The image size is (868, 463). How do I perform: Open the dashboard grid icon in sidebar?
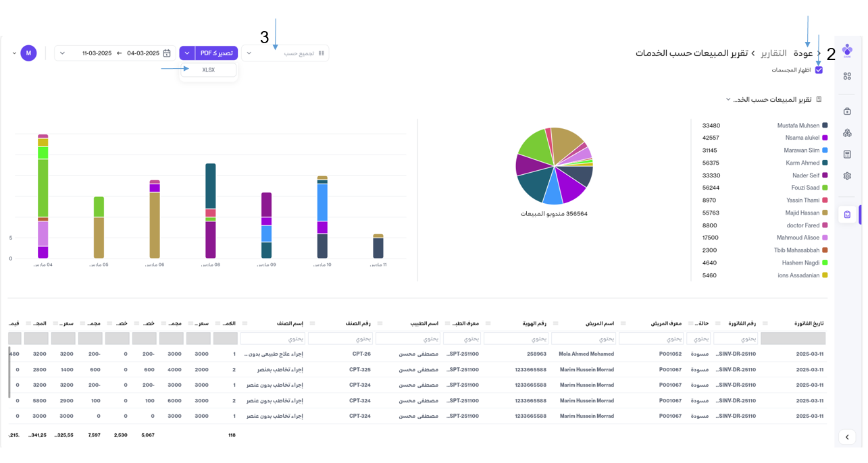coord(847,76)
